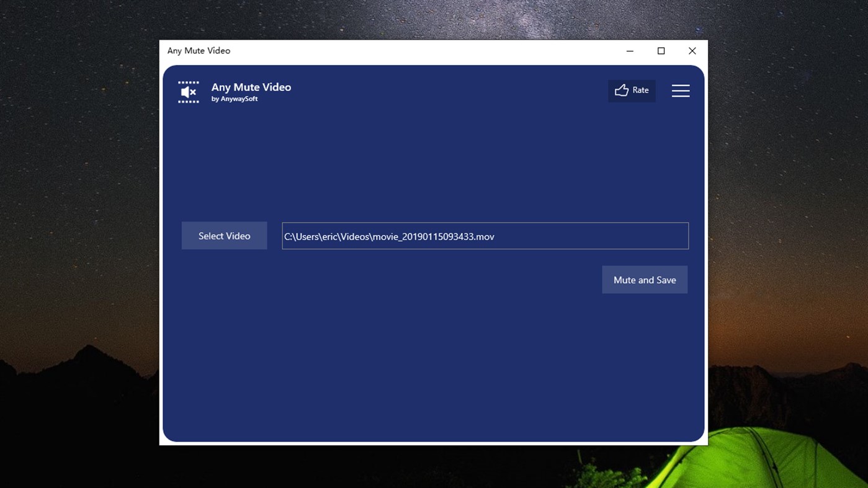Select the 'by AnywaySoft' label
The width and height of the screenshot is (868, 488).
point(235,98)
